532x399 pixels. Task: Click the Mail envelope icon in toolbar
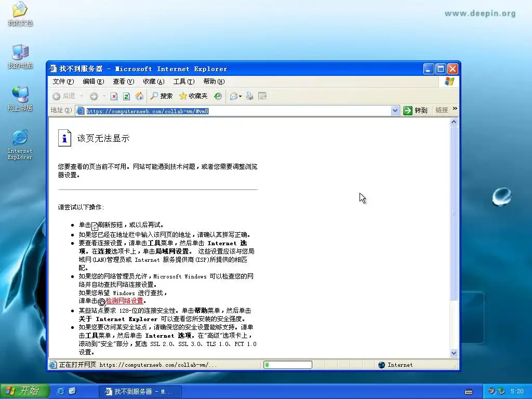point(233,96)
